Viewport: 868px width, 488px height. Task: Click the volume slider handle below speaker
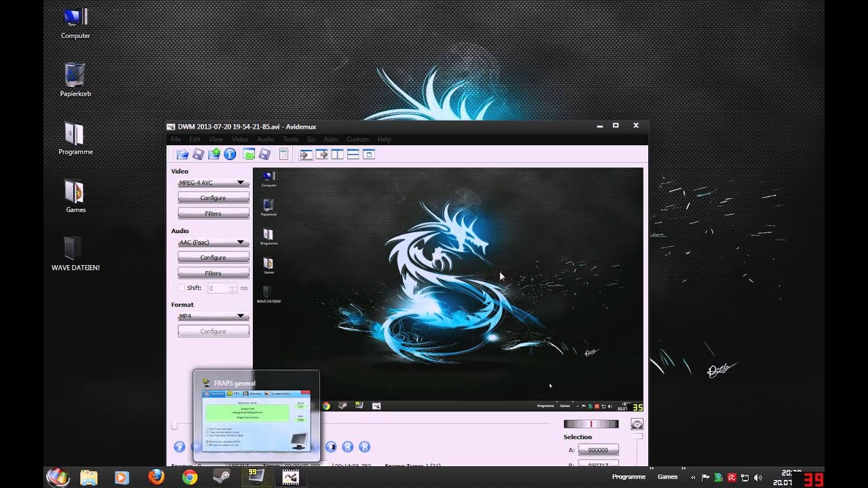click(637, 436)
